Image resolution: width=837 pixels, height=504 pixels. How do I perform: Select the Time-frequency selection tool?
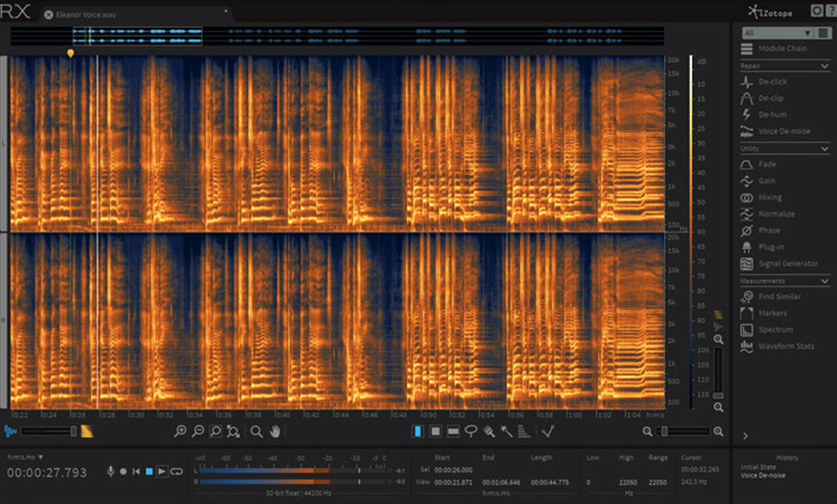click(x=435, y=431)
